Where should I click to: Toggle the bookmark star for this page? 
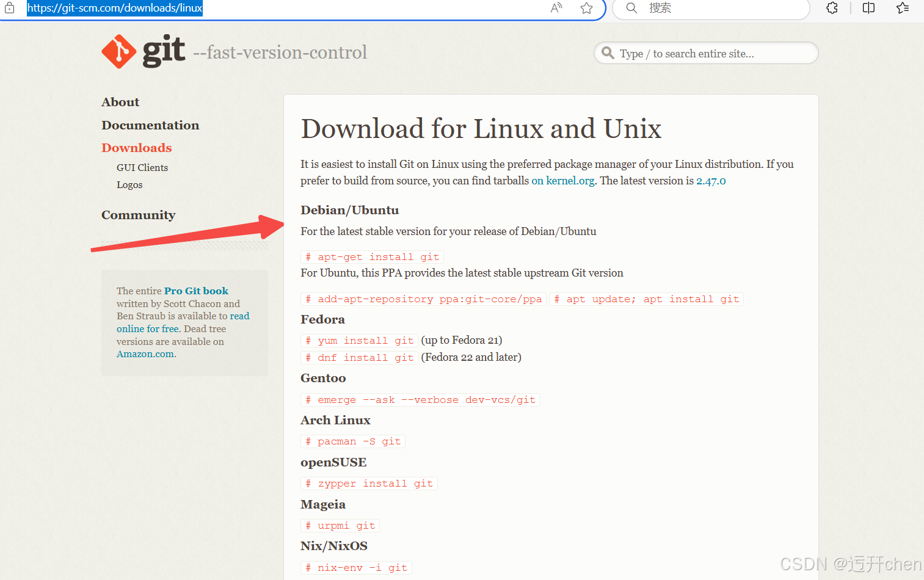586,9
